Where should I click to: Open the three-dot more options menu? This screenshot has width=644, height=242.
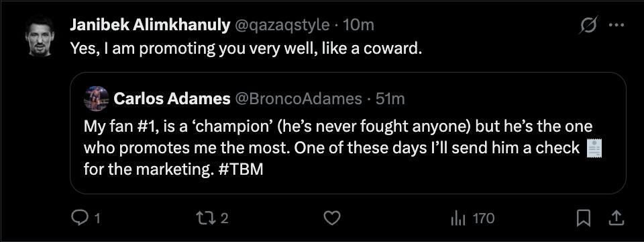click(616, 26)
